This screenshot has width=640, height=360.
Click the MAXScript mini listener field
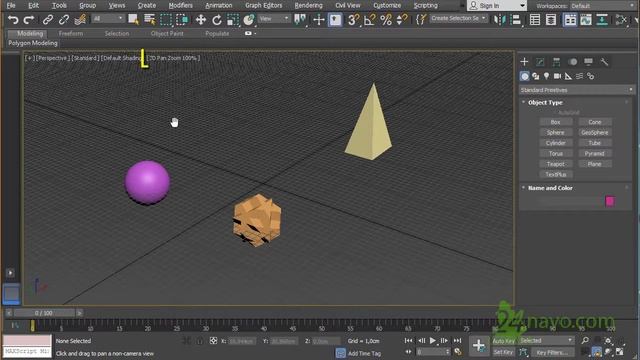tap(27, 351)
